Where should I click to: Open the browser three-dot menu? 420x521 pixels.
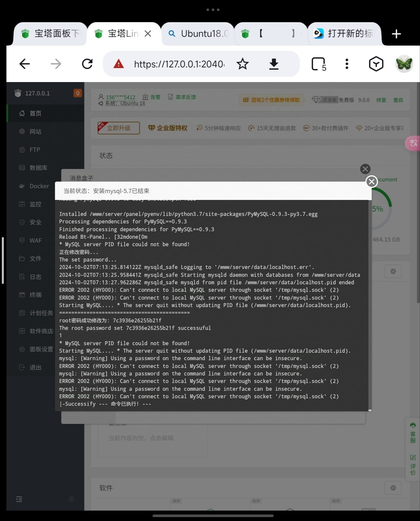click(347, 64)
